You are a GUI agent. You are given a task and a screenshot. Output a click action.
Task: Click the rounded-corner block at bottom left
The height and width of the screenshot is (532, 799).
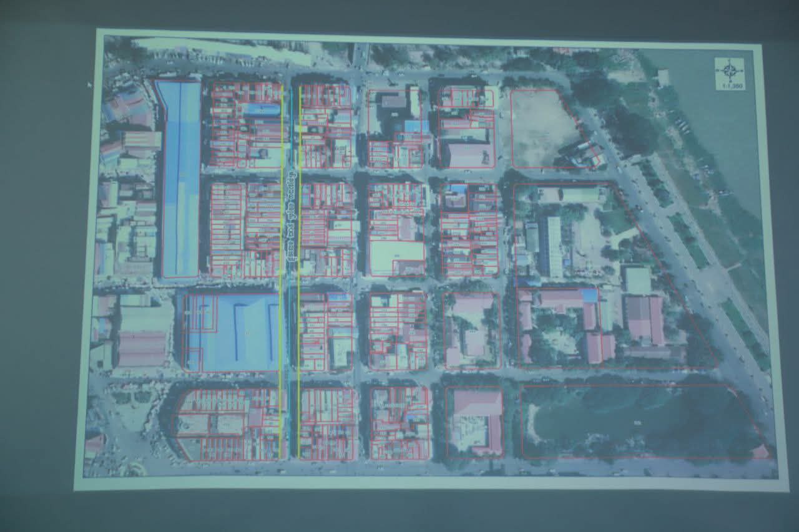(x=226, y=424)
